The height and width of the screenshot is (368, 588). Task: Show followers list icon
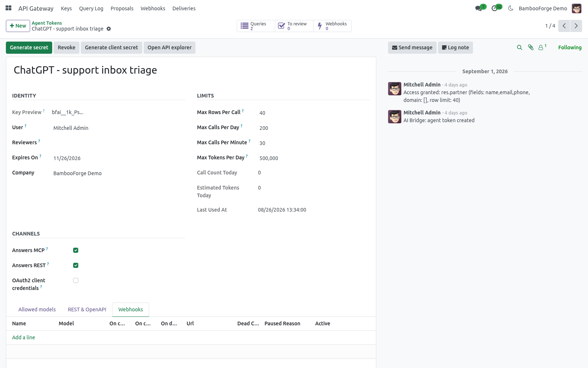[x=542, y=47]
